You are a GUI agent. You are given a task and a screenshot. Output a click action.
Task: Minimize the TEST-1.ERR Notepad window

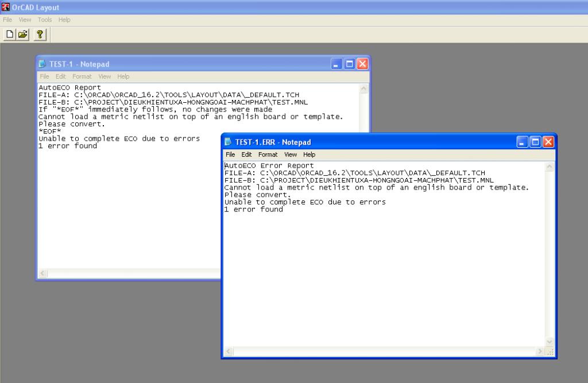[523, 142]
